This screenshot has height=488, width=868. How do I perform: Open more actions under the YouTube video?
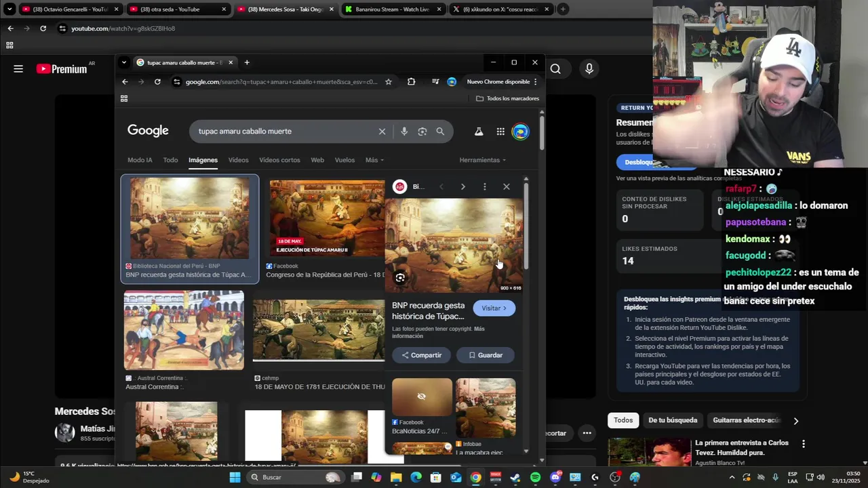[587, 433]
